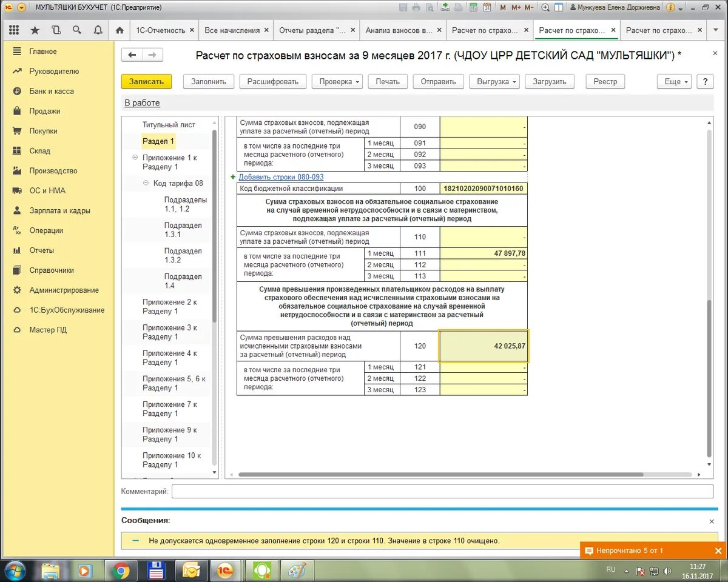Click the title bar printer icon

tap(416, 7)
